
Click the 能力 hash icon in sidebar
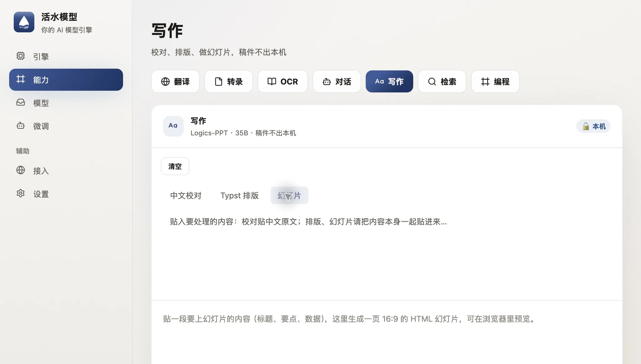(21, 79)
